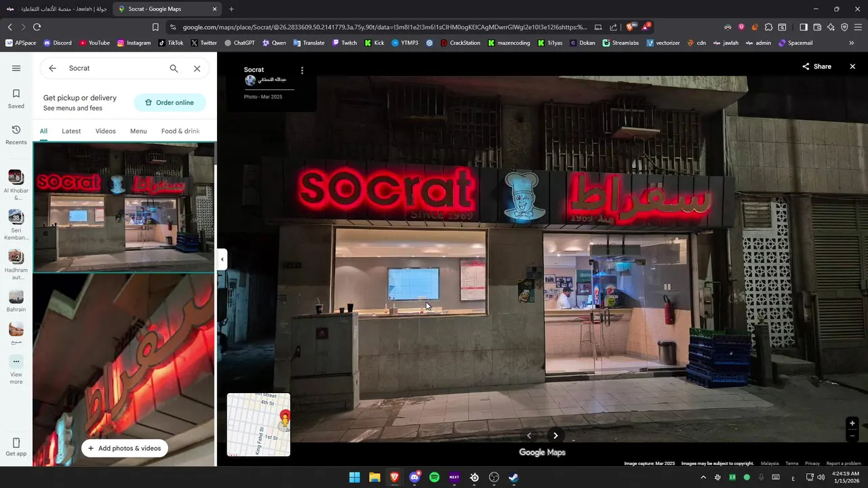Open the browser main menu
The height and width of the screenshot is (488, 868).
point(858,27)
